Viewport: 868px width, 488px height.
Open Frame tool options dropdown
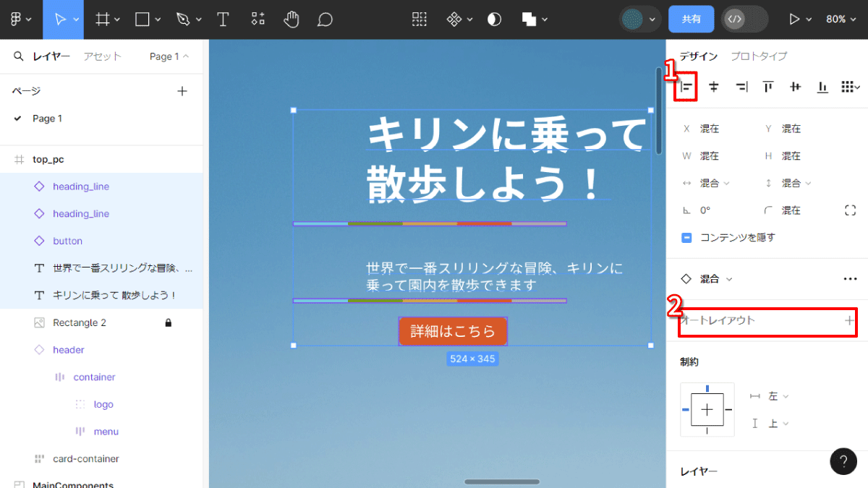tap(116, 20)
